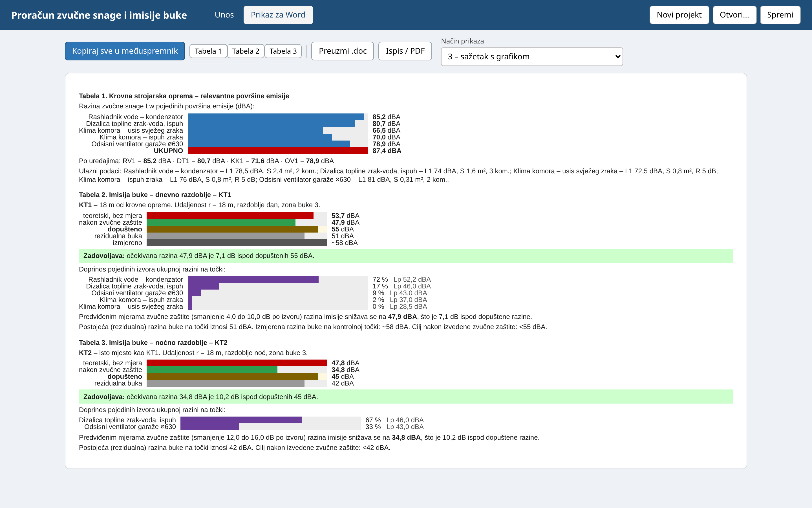Click the Tabela 2 dnevno razdoblje heading
The height and width of the screenshot is (508, 812).
[155, 195]
